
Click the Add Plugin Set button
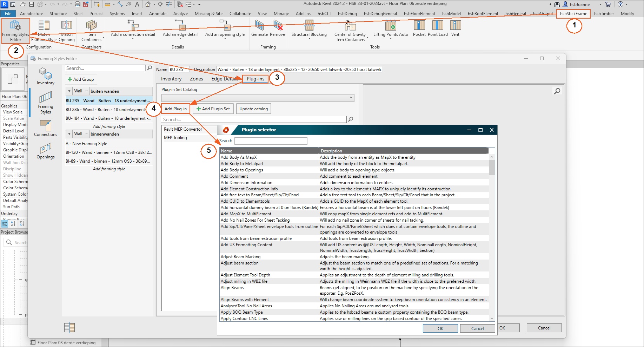[x=213, y=109]
